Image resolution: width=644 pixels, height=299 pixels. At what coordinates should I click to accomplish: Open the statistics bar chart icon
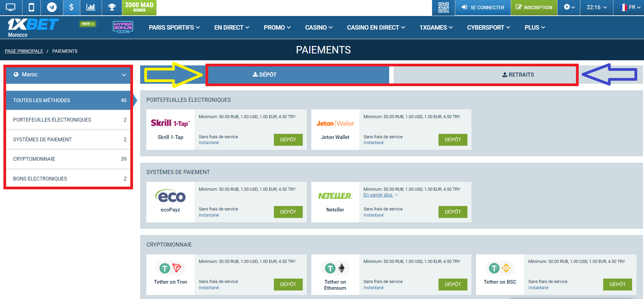[x=91, y=7]
